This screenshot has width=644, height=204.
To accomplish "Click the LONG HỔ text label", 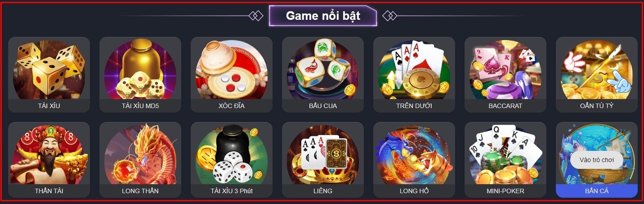I will coord(414,191).
